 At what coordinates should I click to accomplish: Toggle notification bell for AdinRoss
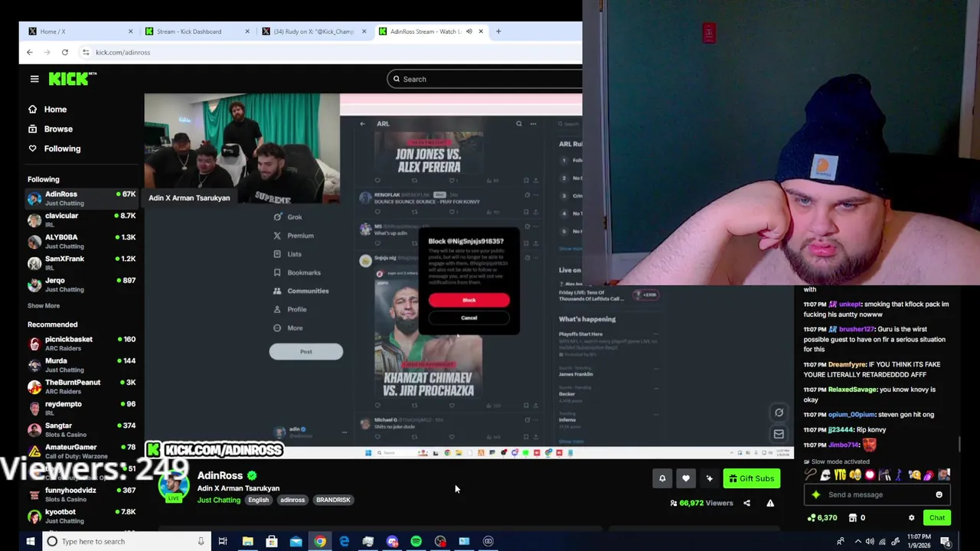pos(662,478)
